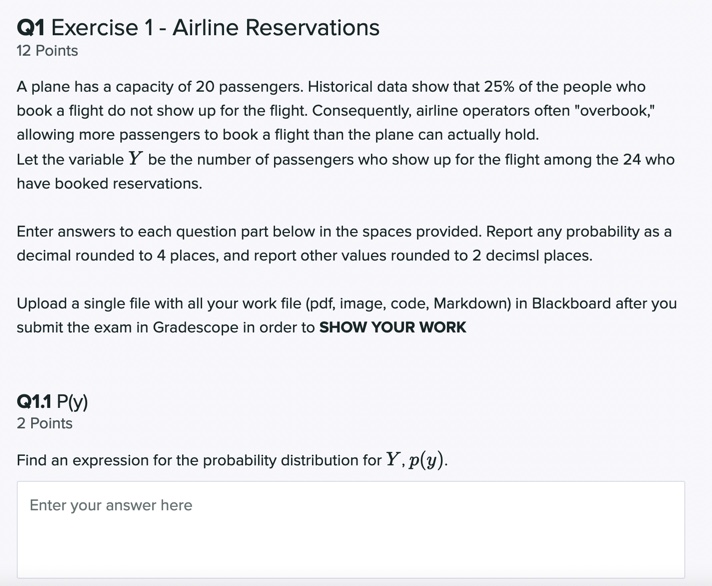Click the "12 Points" label

tap(47, 51)
